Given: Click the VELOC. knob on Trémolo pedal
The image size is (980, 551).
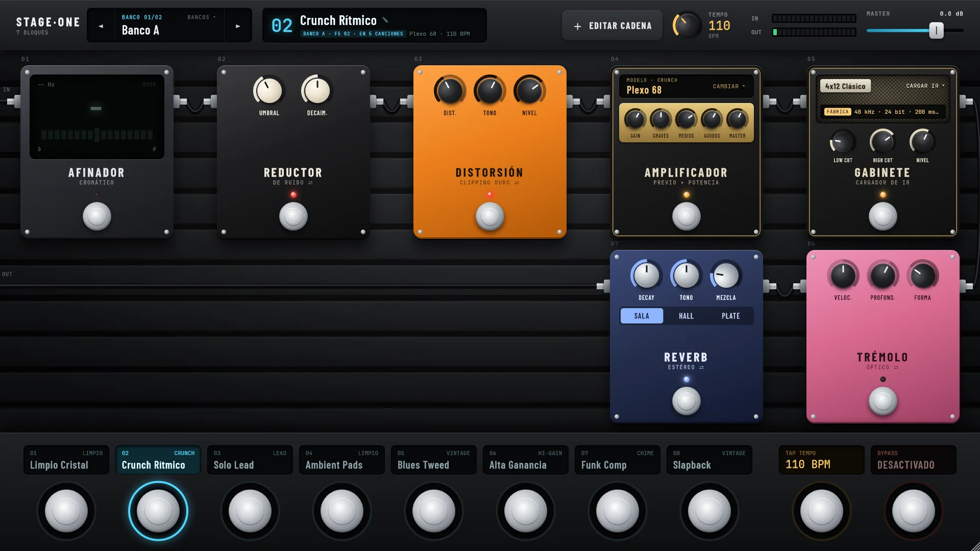Looking at the screenshot, I should click(x=843, y=275).
